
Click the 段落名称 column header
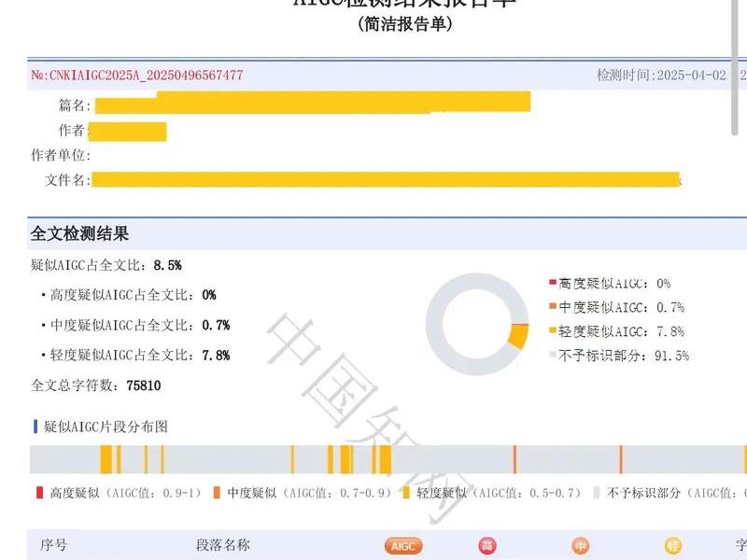coord(223,545)
